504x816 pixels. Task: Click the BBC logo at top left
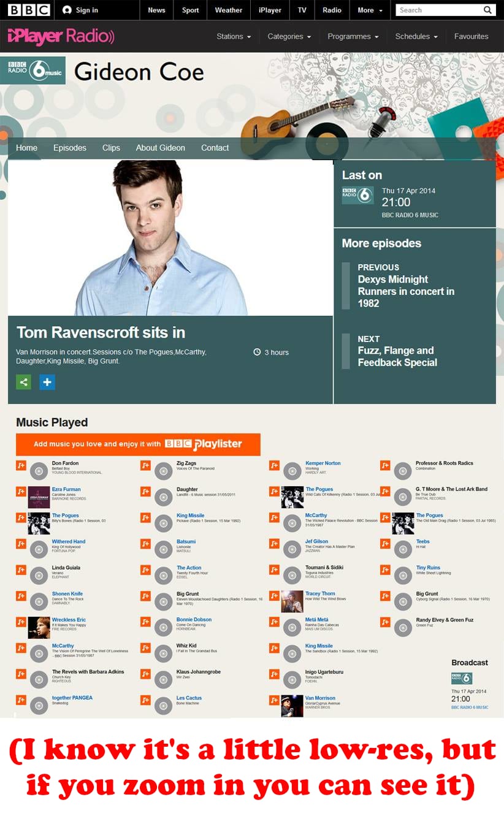coord(29,10)
